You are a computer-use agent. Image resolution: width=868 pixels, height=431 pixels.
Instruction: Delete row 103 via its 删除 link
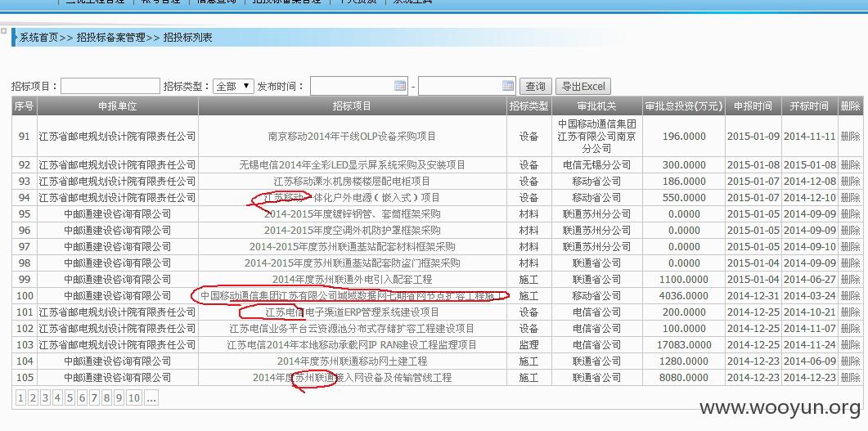pos(850,344)
